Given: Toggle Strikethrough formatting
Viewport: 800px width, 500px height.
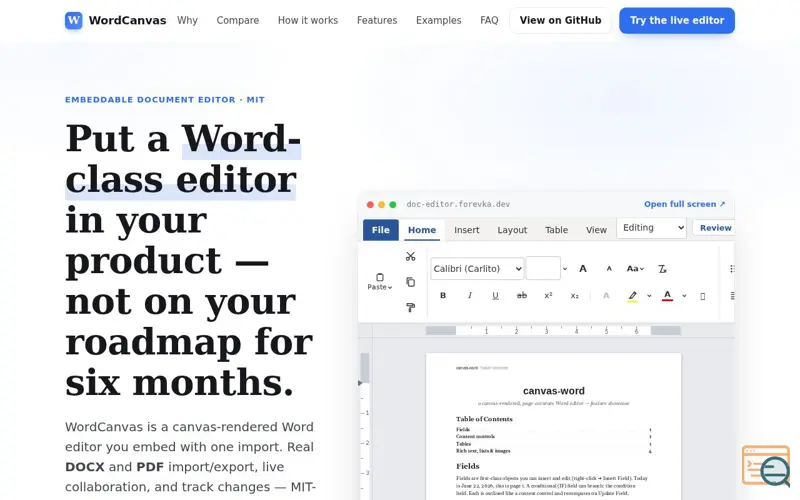Looking at the screenshot, I should [x=521, y=295].
